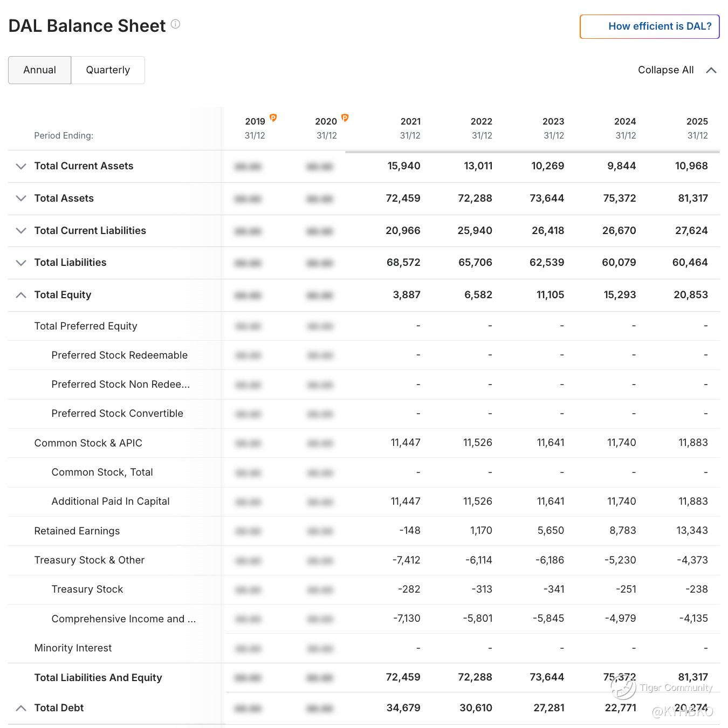This screenshot has height=728, width=728.
Task: Select the Preferred Stock Redeemable row label
Action: (120, 355)
